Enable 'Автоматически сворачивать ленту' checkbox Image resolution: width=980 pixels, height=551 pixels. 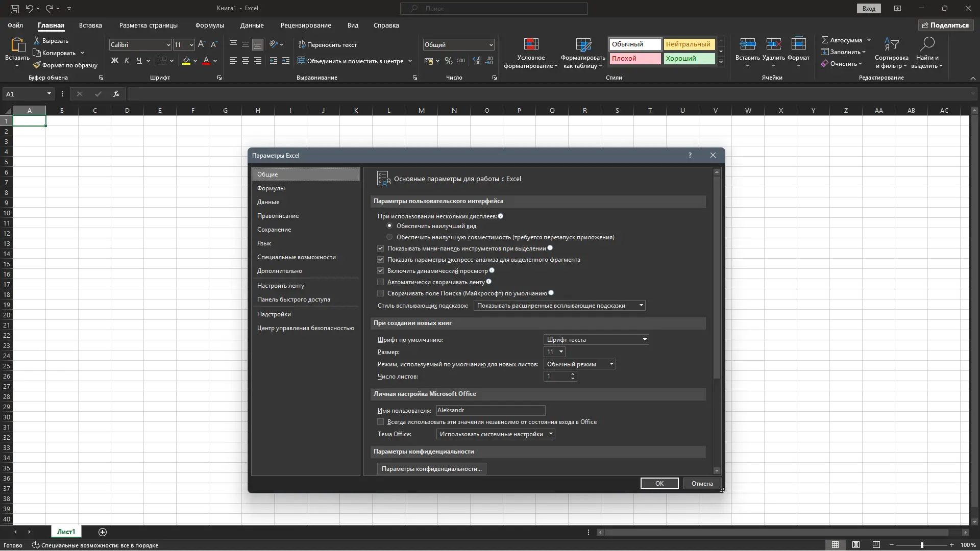[380, 282]
